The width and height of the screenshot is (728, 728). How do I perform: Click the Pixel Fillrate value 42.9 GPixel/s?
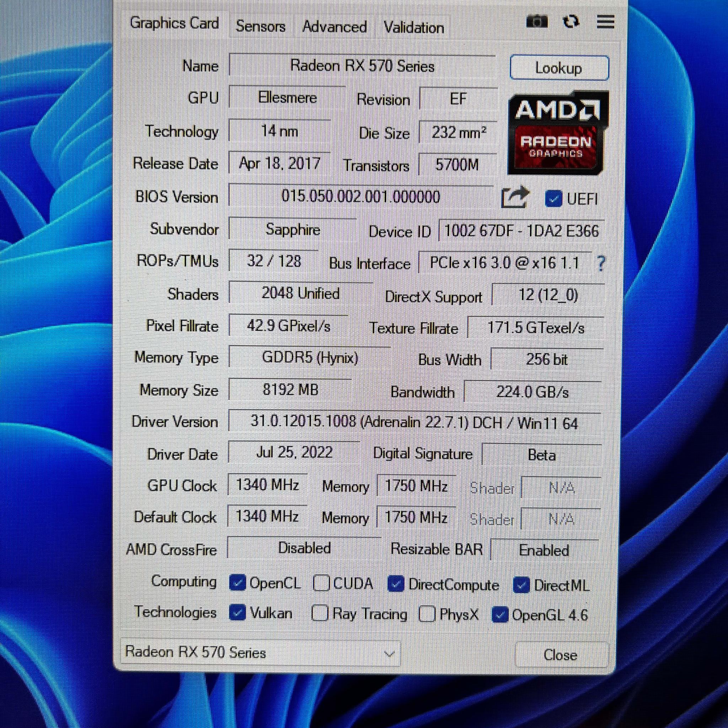(x=289, y=326)
